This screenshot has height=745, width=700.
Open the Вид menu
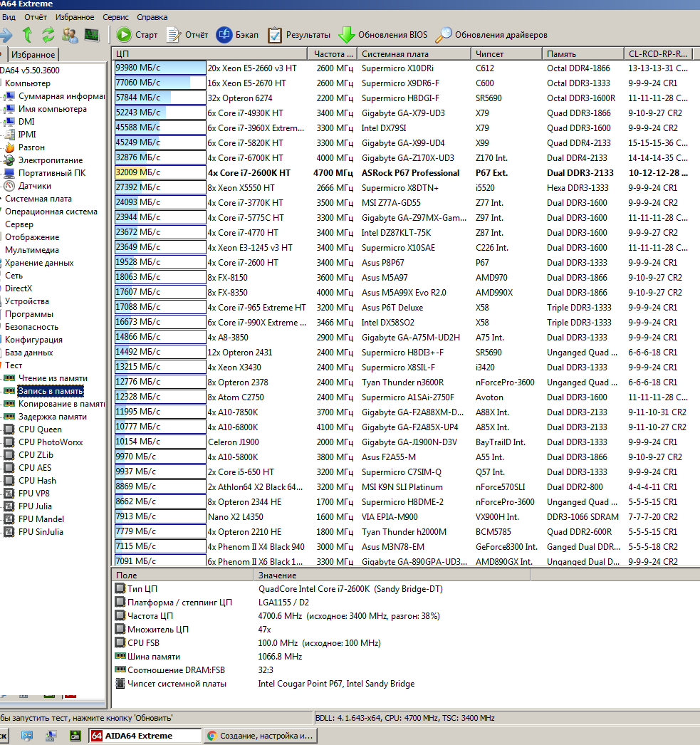(x=9, y=17)
